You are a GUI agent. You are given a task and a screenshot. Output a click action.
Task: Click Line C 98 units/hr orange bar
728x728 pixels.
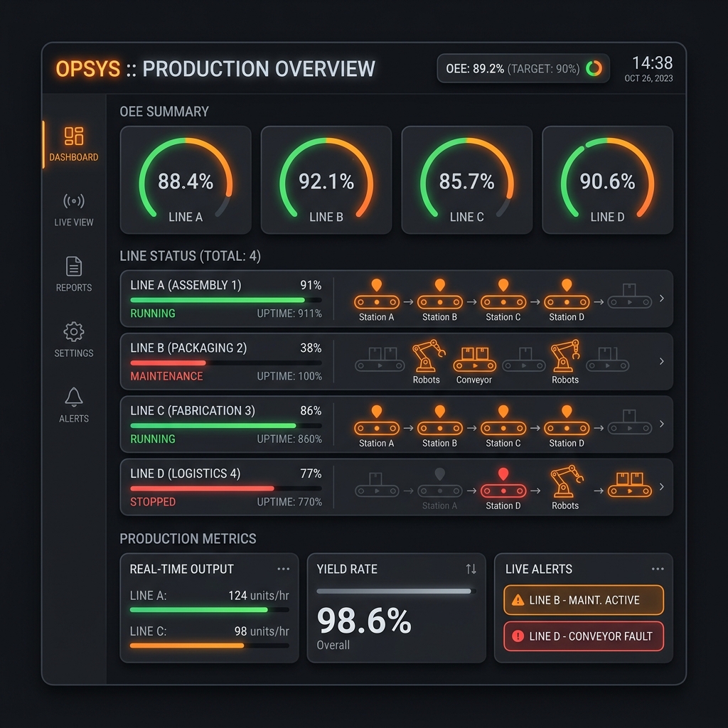click(x=210, y=646)
